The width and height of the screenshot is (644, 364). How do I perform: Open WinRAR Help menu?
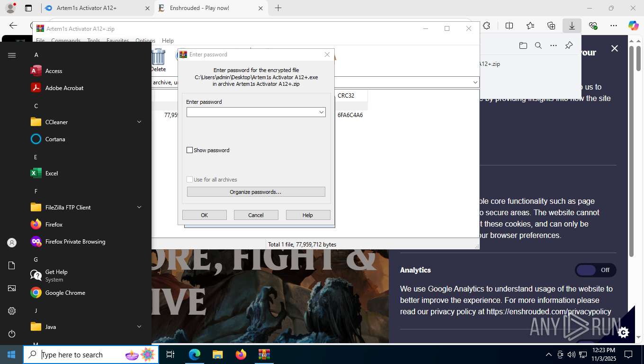click(168, 41)
